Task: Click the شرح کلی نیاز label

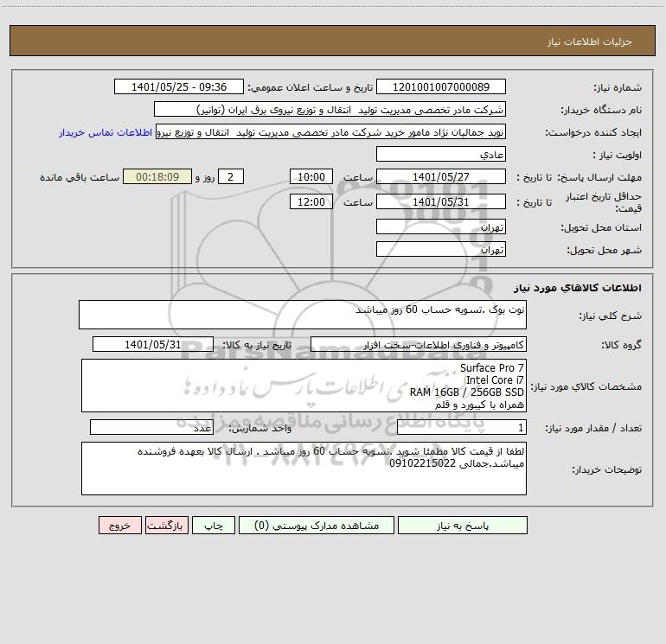Action: tap(611, 316)
